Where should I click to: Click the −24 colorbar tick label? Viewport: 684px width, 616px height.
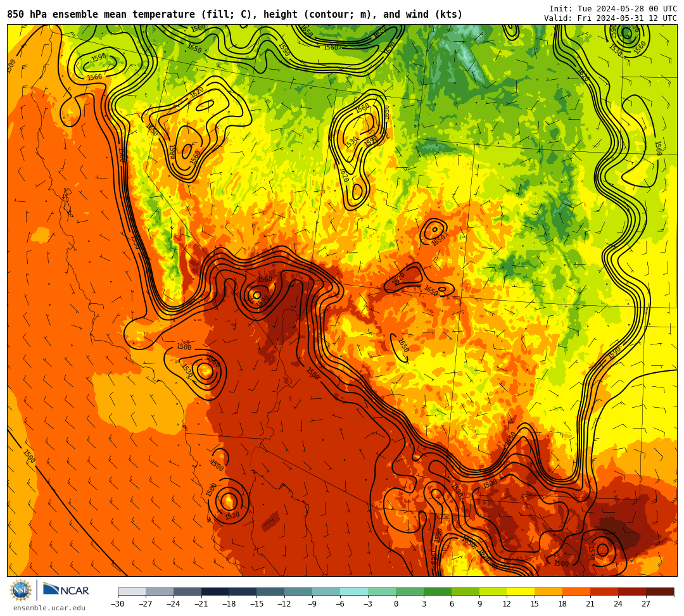(x=174, y=604)
